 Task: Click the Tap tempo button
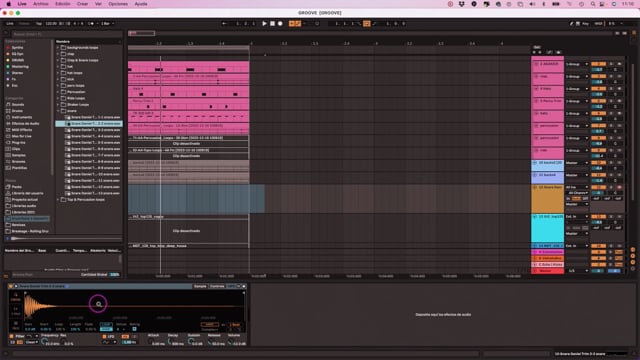coord(39,24)
